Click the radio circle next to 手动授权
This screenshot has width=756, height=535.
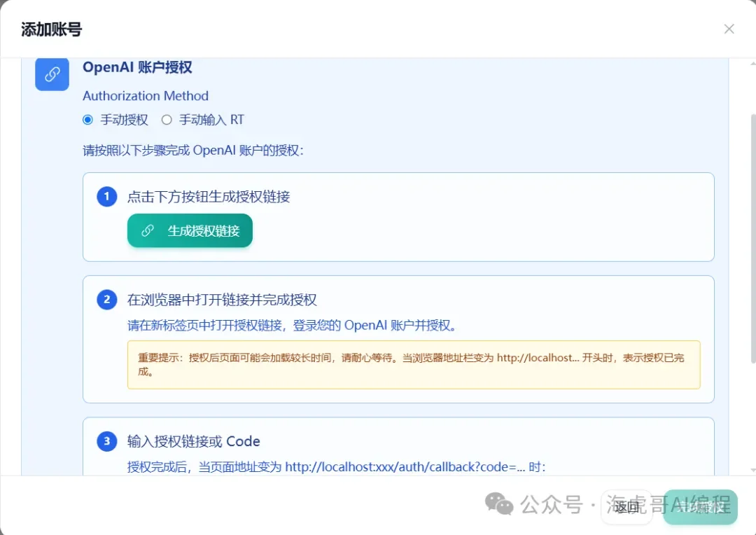[87, 120]
